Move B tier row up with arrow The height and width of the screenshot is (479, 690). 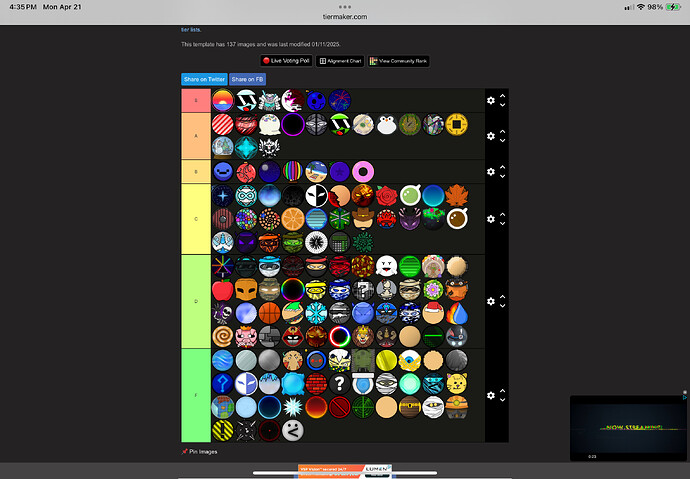pyautogui.click(x=503, y=167)
